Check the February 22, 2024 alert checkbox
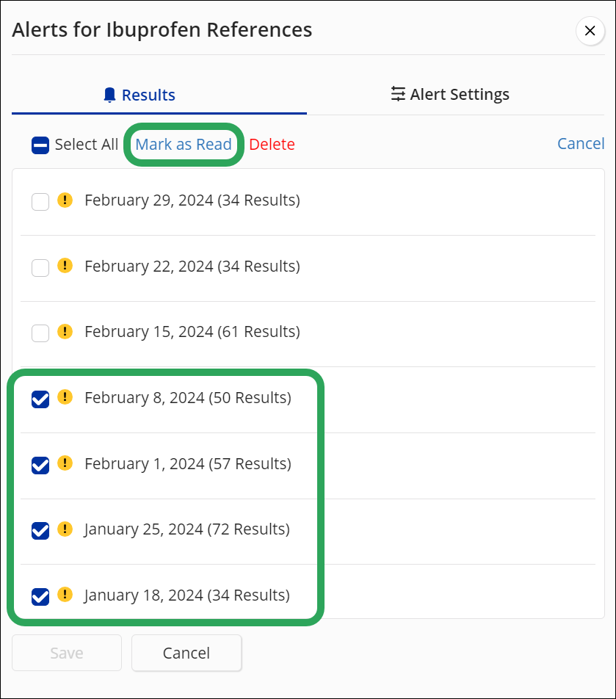The height and width of the screenshot is (699, 616). [40, 268]
